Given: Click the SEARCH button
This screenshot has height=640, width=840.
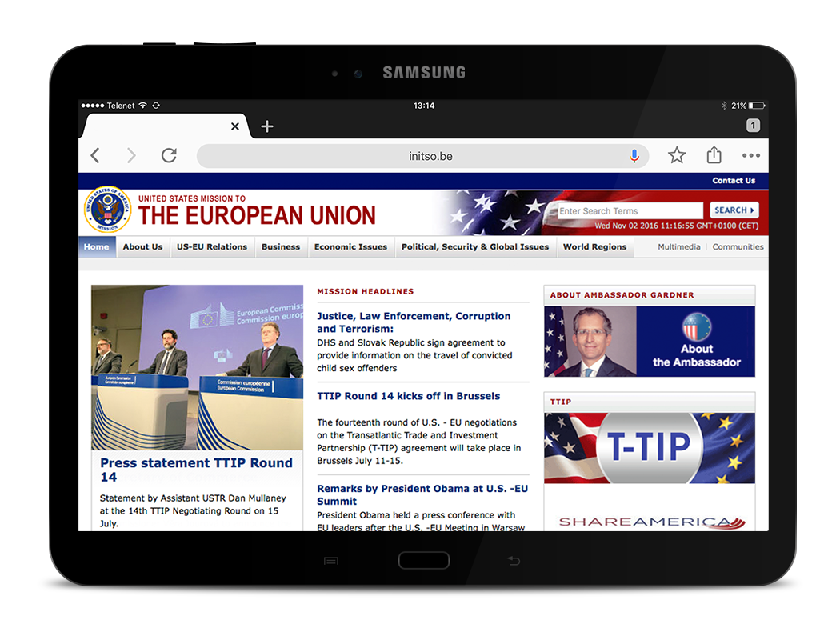Looking at the screenshot, I should [x=734, y=210].
